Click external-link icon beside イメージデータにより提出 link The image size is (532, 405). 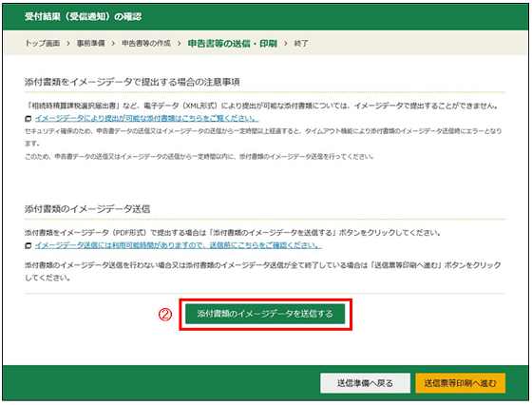[28, 119]
